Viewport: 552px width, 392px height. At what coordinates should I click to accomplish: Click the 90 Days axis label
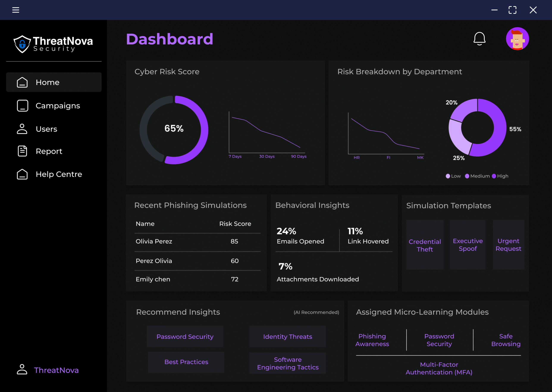(x=299, y=156)
